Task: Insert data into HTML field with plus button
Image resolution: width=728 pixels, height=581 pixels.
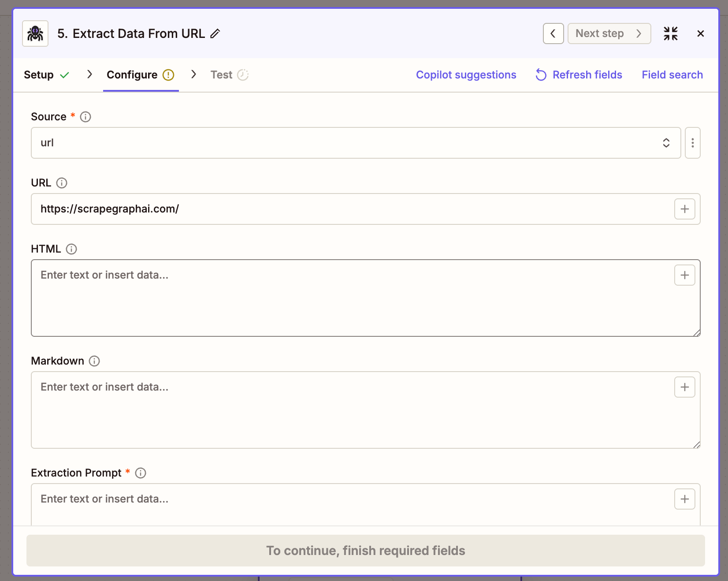Action: 684,275
